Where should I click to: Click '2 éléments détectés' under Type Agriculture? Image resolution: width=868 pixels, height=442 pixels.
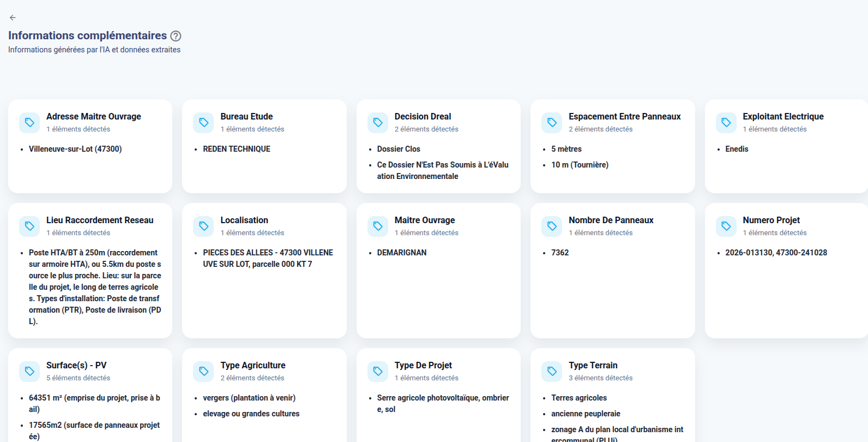click(252, 378)
